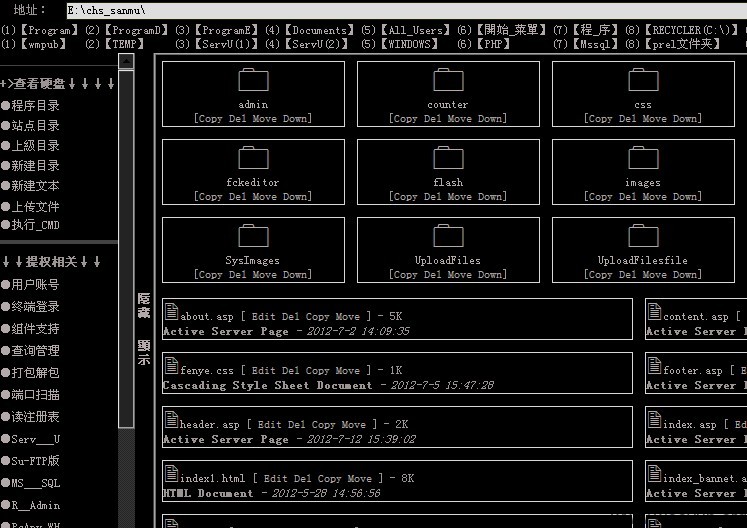This screenshot has width=747, height=528.
Task: Jump to PHP shortcut link
Action: [x=494, y=44]
